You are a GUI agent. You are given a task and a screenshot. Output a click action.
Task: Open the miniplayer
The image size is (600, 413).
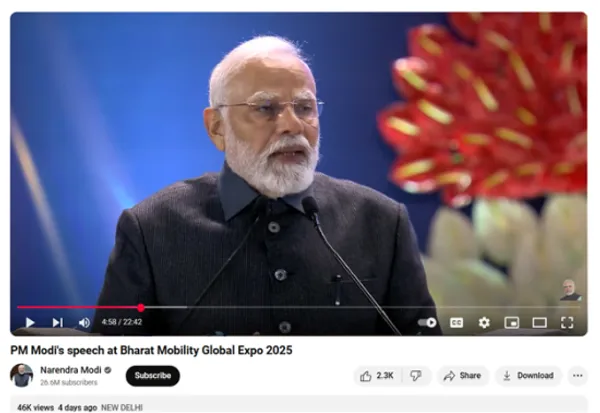pyautogui.click(x=512, y=322)
